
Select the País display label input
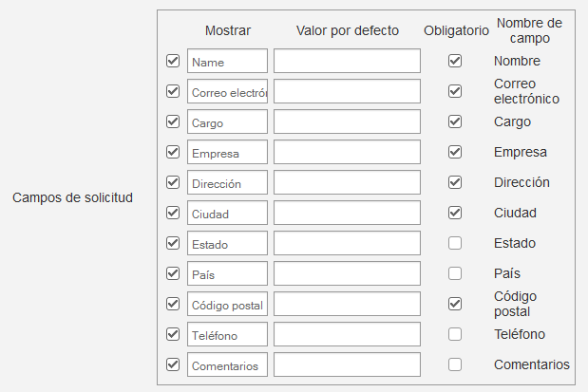(x=227, y=274)
